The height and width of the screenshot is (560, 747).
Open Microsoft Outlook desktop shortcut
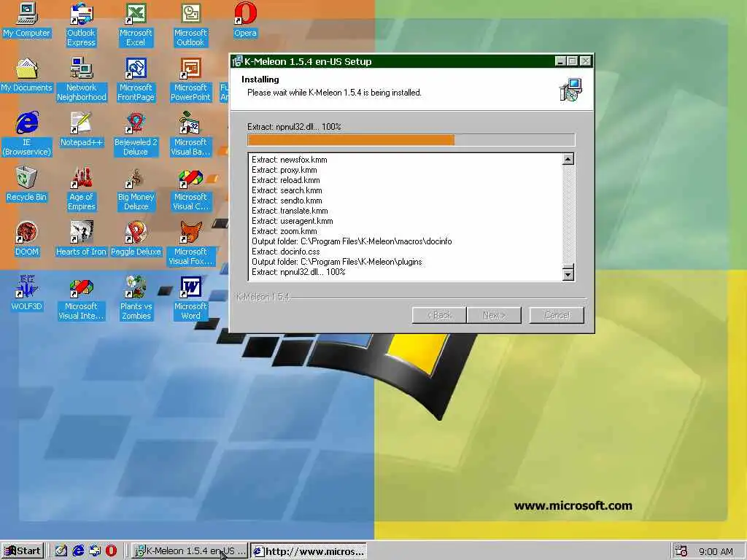point(190,25)
